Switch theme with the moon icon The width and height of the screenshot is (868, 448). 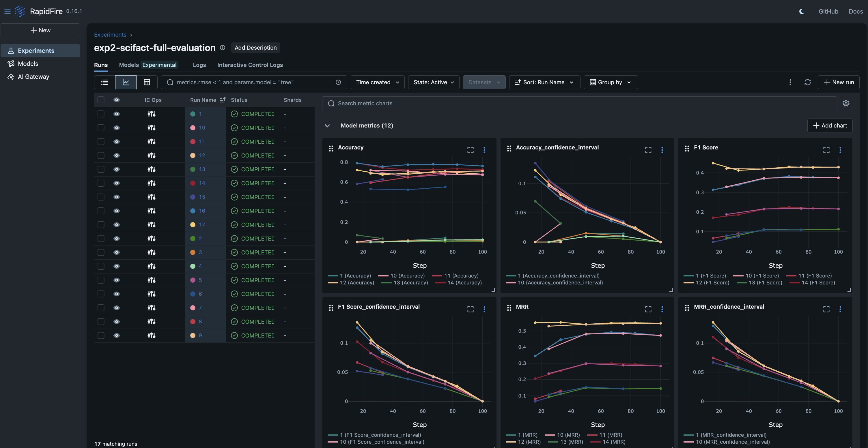click(801, 11)
